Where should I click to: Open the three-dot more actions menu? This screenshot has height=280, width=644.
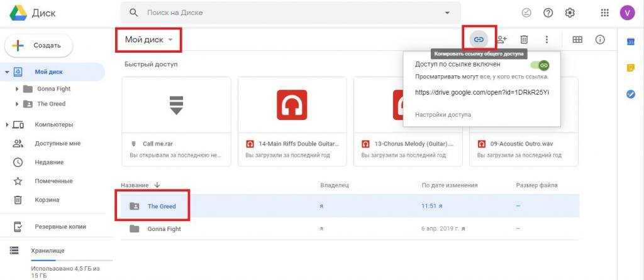[x=547, y=40]
